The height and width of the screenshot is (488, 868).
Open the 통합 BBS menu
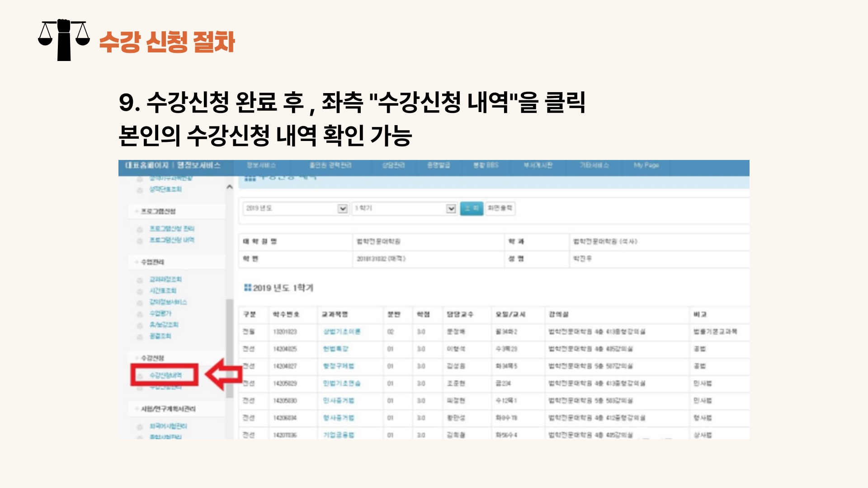tap(486, 165)
